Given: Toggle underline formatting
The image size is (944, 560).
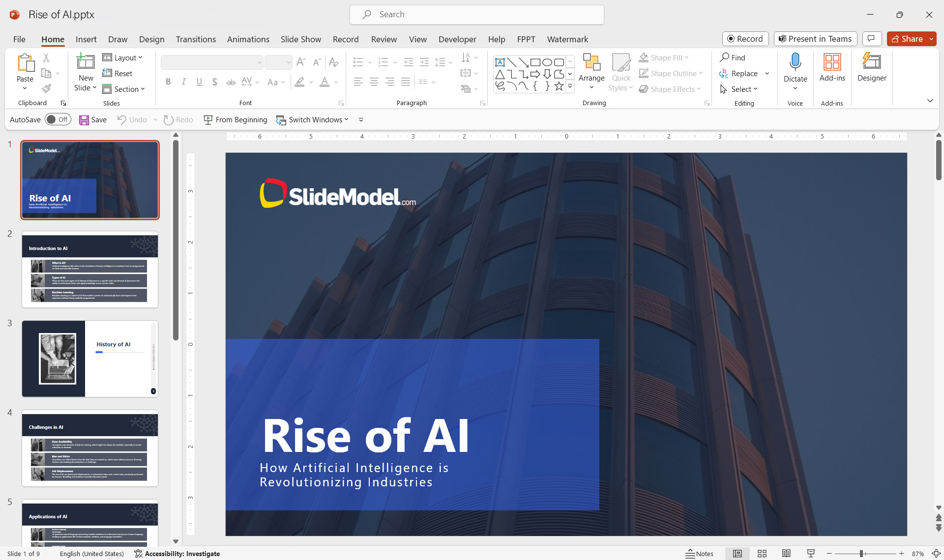Looking at the screenshot, I should coord(199,82).
